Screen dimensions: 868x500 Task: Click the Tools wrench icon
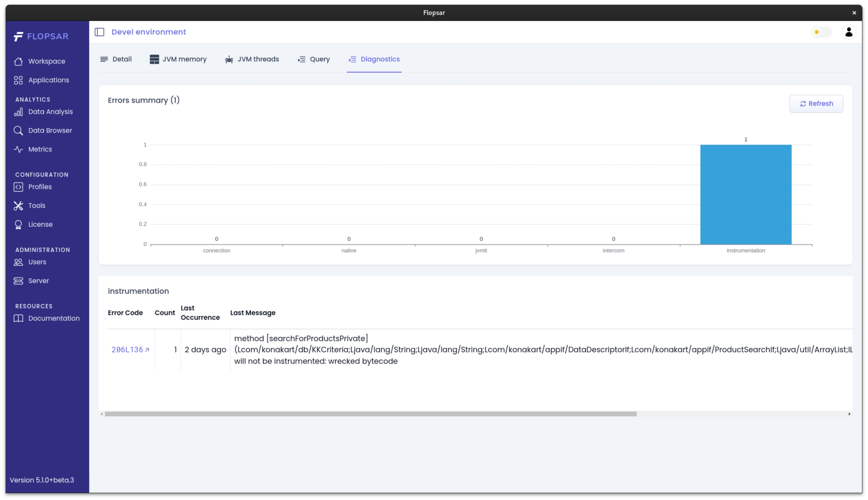[18, 206]
